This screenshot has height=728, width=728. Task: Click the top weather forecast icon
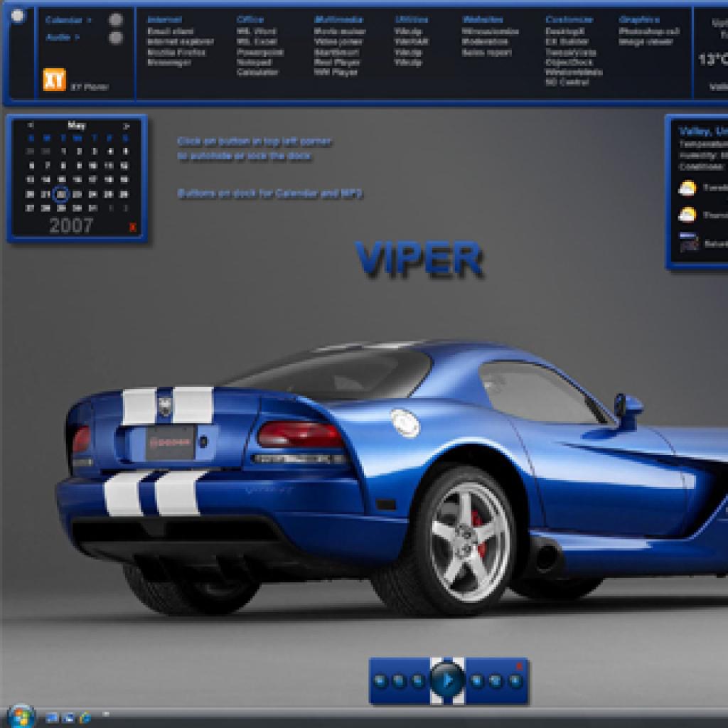[687, 188]
